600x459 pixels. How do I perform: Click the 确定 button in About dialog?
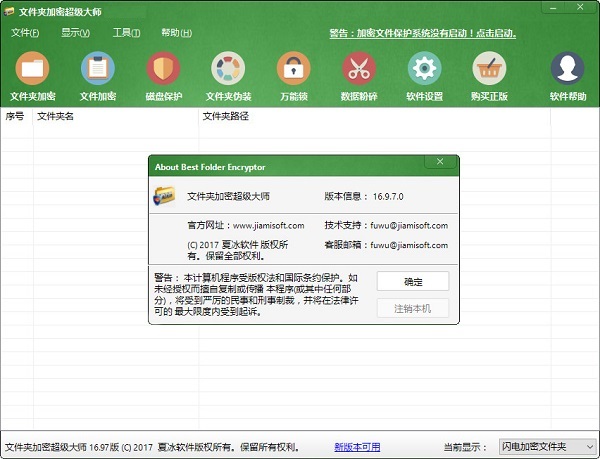[412, 281]
